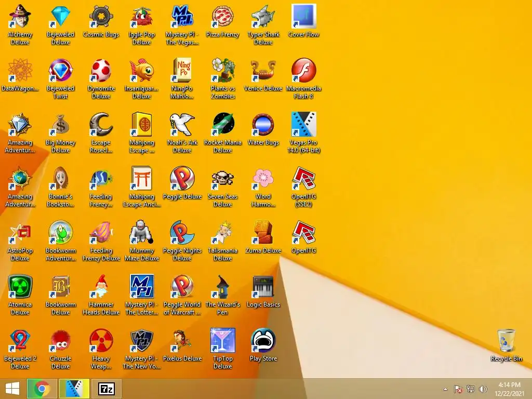
Task: Select Mystery PI - The New York icon
Action: click(141, 340)
